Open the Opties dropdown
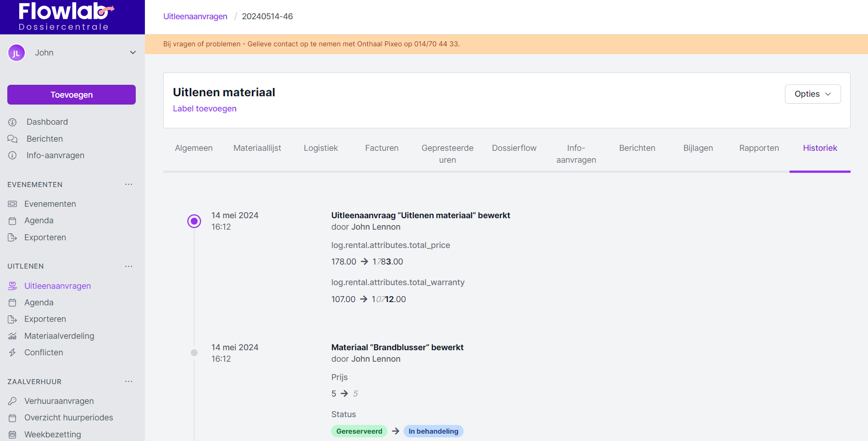Screen dimensions: 868x441 (812, 94)
